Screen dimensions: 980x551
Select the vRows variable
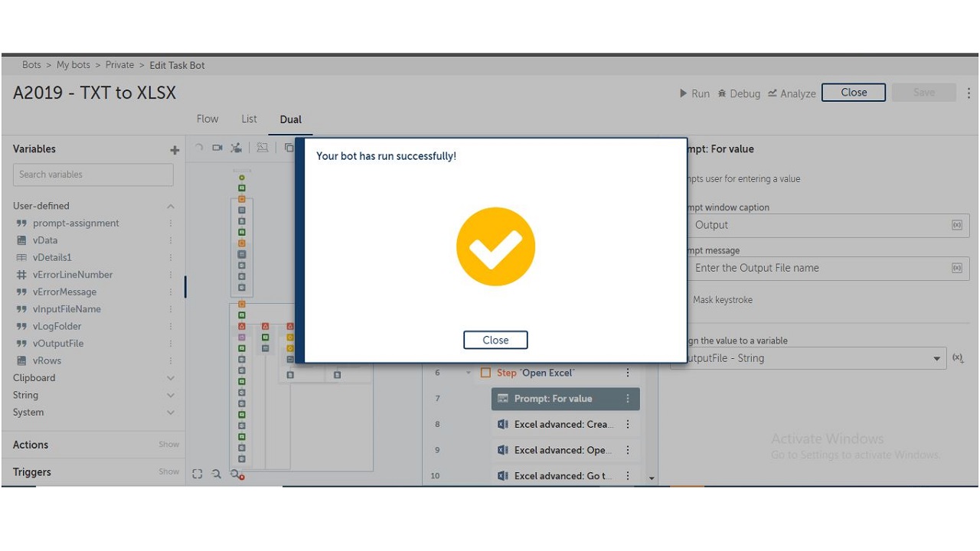point(47,360)
